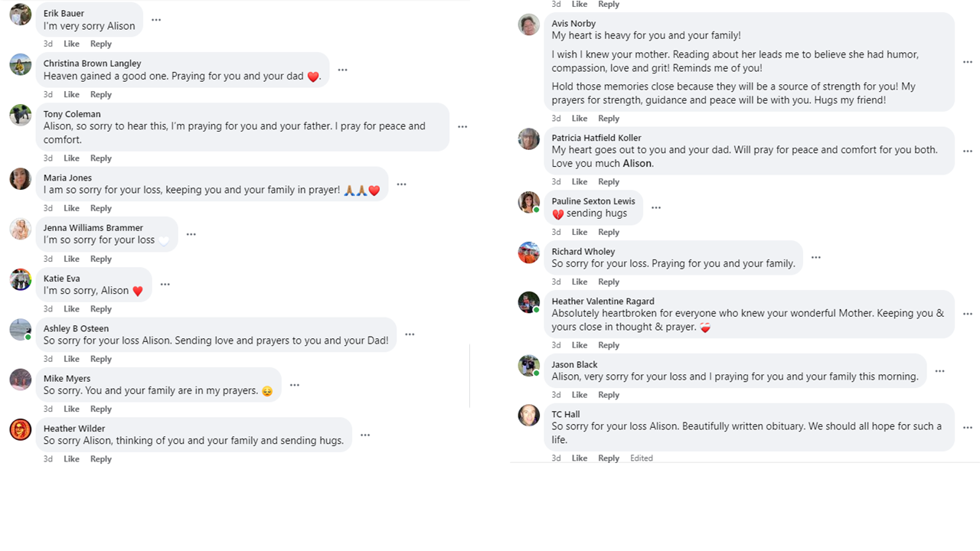Screen dimensions: 980x551
Task: Click Jenna Williams Brammer's profile picture
Action: (x=21, y=230)
